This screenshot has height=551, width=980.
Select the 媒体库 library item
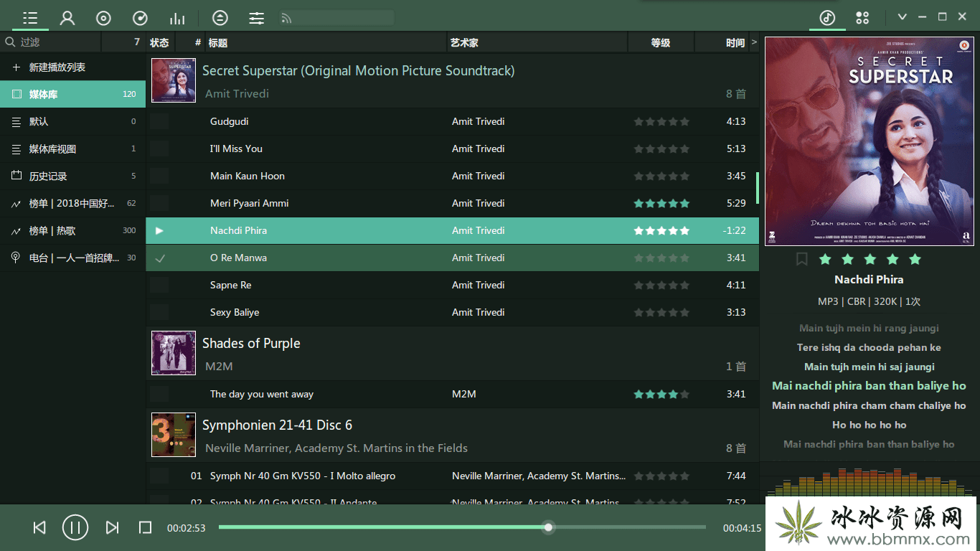tap(73, 95)
